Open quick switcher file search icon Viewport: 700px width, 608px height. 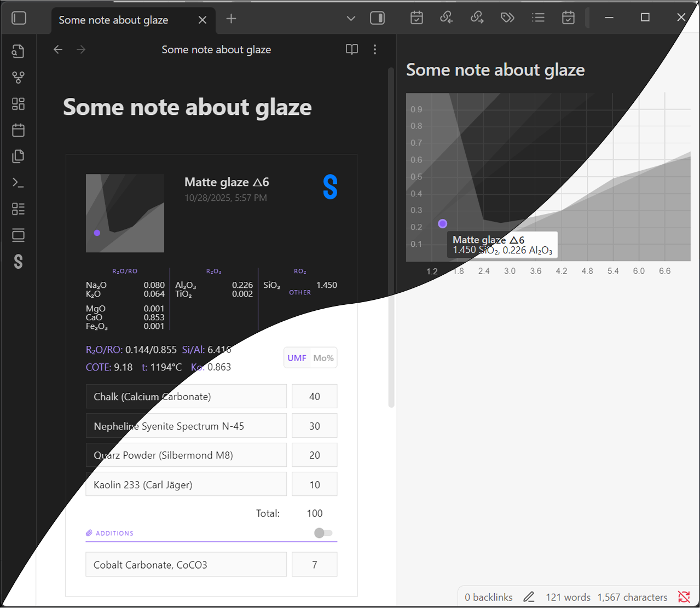[18, 51]
